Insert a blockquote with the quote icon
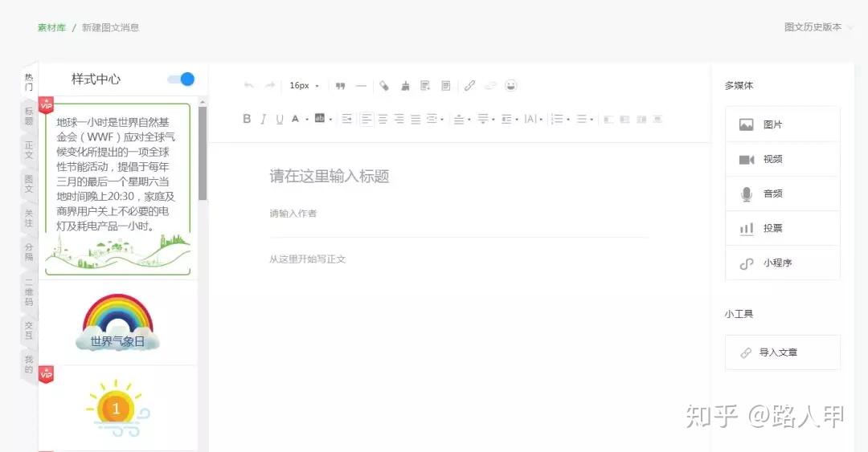The width and height of the screenshot is (868, 452). (340, 86)
